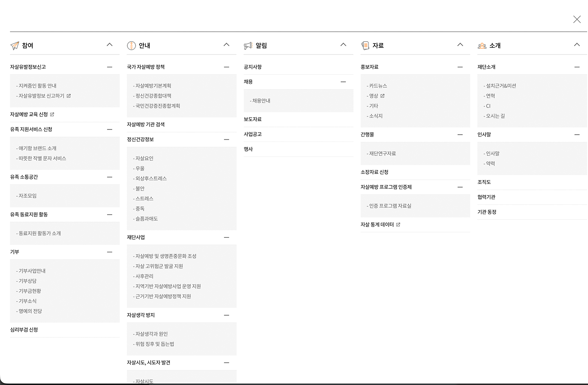The image size is (588, 385).
Task: Collapse 정신건강정보 submenu with minus icon
Action: point(226,140)
